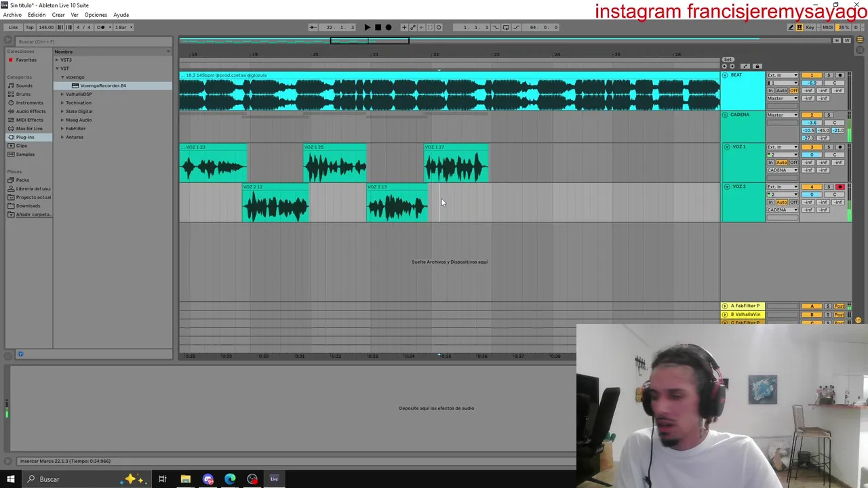Adjust the BEAT track volume -6.9 field

coord(812,83)
